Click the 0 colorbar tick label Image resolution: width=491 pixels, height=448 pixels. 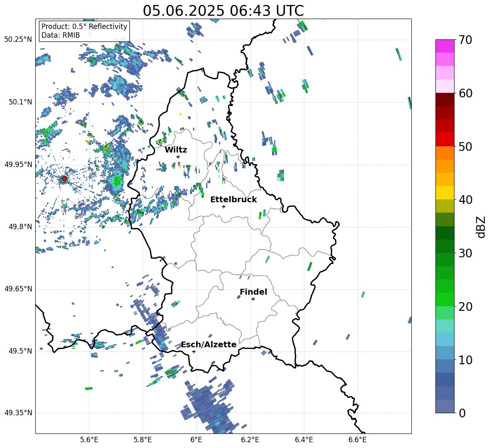click(x=462, y=413)
